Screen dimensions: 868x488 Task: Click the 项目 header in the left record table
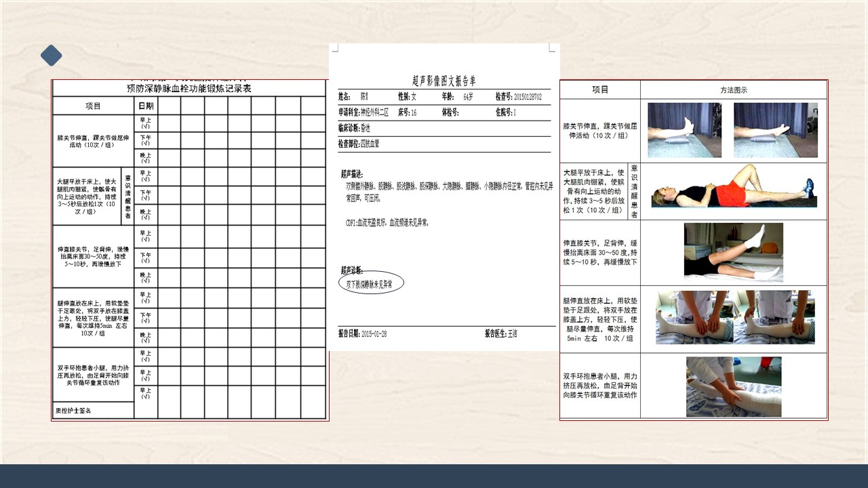tap(93, 106)
